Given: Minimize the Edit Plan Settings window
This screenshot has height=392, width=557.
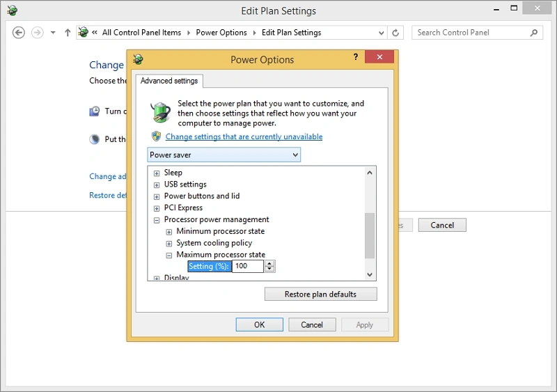Looking at the screenshot, I should click(x=496, y=8).
